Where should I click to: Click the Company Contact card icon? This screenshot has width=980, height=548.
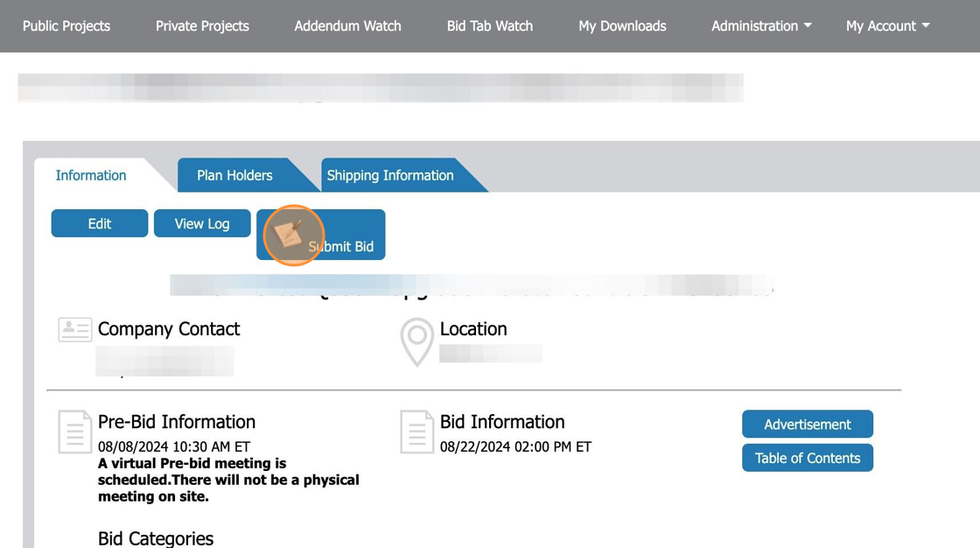pyautogui.click(x=74, y=330)
